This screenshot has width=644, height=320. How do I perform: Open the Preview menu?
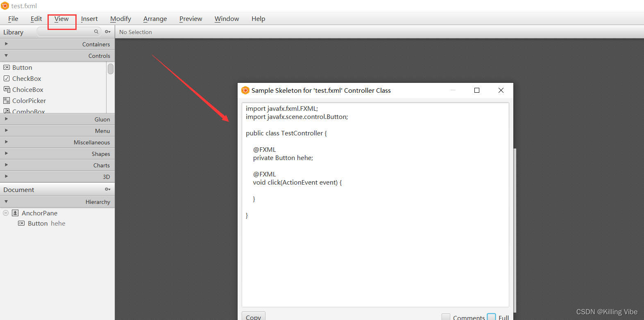pos(191,18)
